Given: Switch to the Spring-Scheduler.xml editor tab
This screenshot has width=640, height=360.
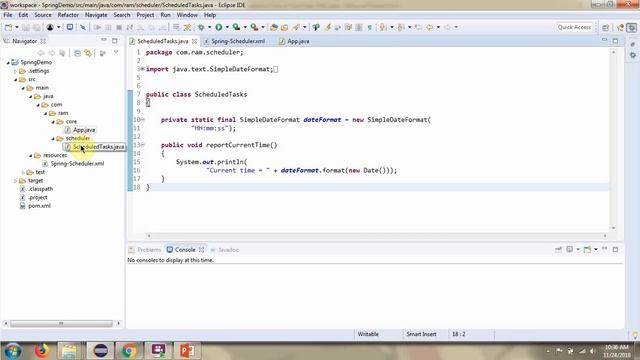Looking at the screenshot, I should [238, 41].
